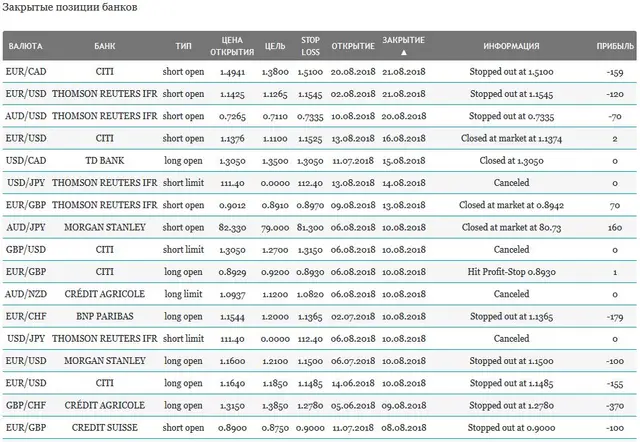Click target price 79.000
This screenshot has width=640, height=442.
[x=275, y=228]
